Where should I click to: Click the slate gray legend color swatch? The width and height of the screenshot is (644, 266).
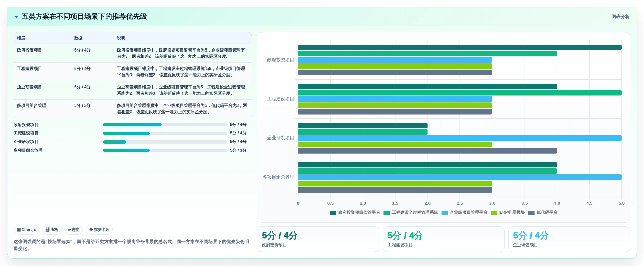pyautogui.click(x=532, y=213)
